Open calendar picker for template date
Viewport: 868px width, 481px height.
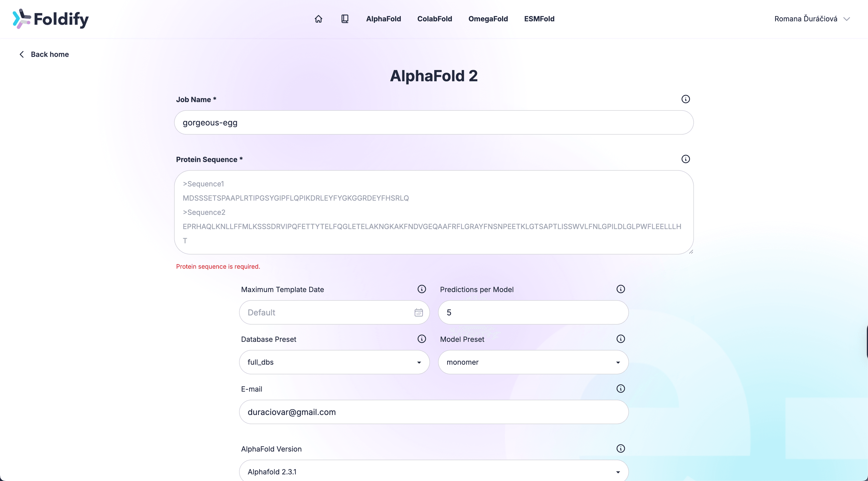[419, 312]
